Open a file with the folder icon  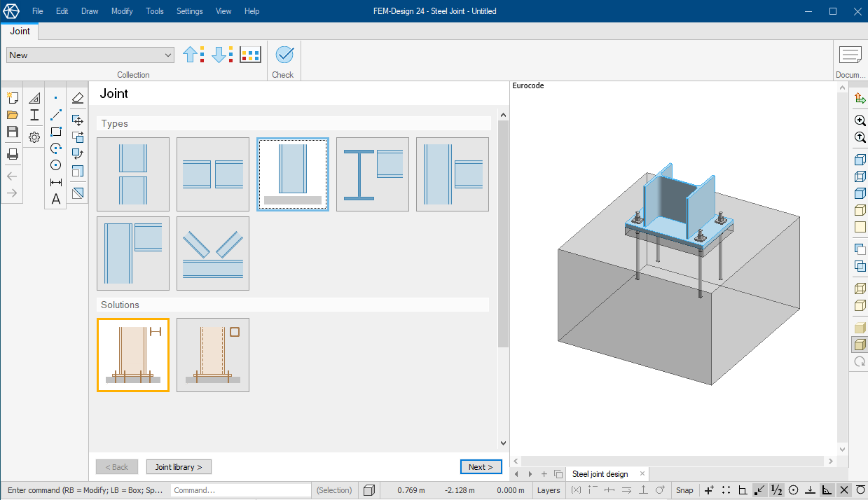pos(12,115)
